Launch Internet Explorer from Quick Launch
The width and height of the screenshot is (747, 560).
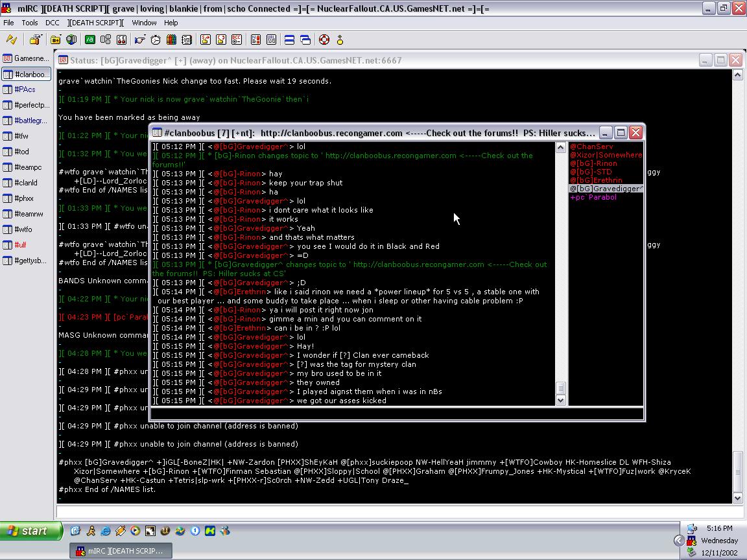(106, 531)
